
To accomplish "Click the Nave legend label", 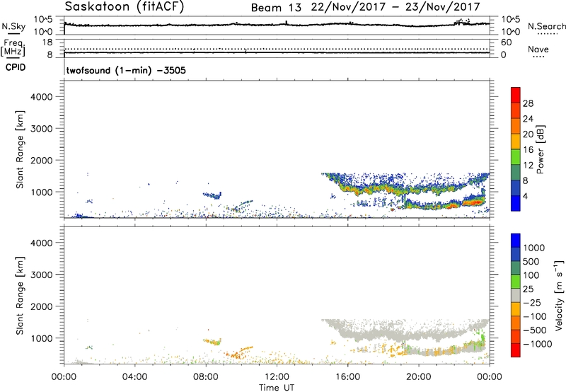I will click(x=538, y=49).
